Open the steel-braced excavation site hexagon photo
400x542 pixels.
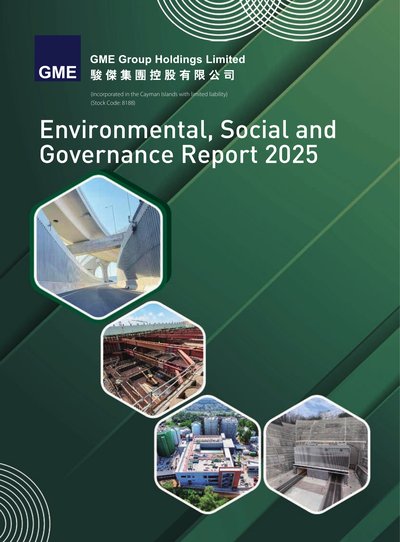[x=154, y=359]
